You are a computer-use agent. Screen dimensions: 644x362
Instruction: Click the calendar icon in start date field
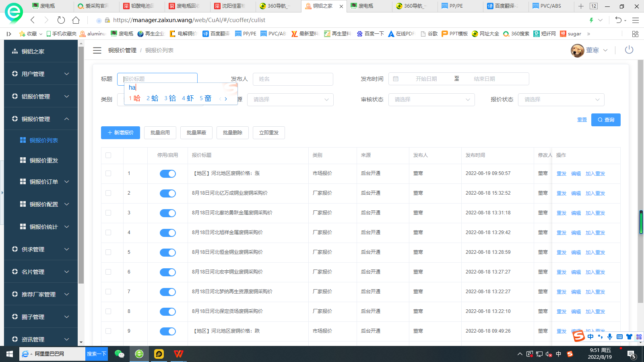(x=396, y=79)
